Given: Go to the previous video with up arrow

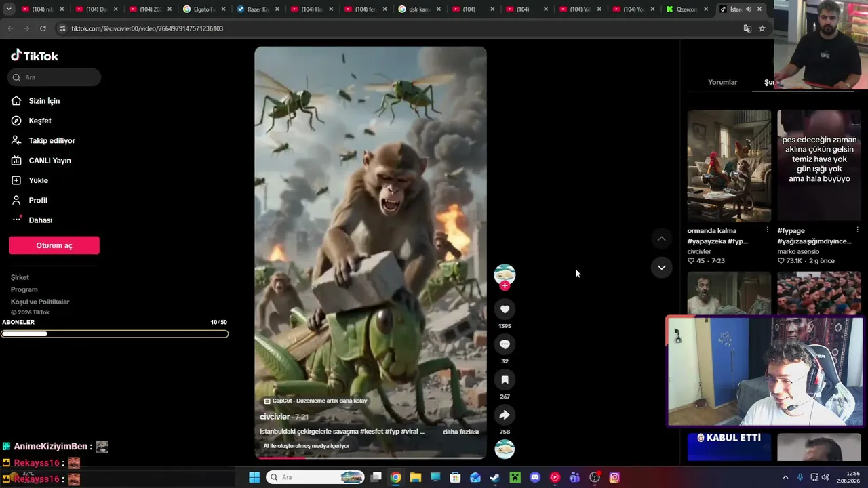Looking at the screenshot, I should point(661,239).
